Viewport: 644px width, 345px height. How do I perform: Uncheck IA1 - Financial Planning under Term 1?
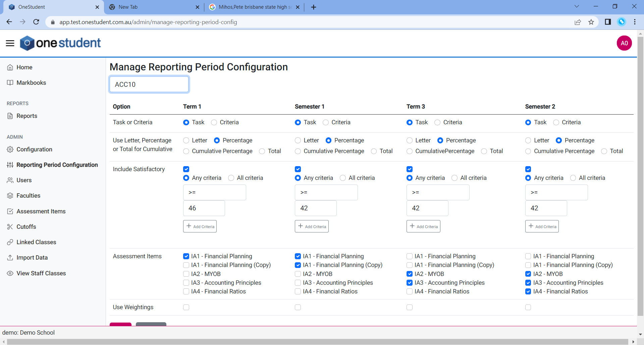coord(186,256)
